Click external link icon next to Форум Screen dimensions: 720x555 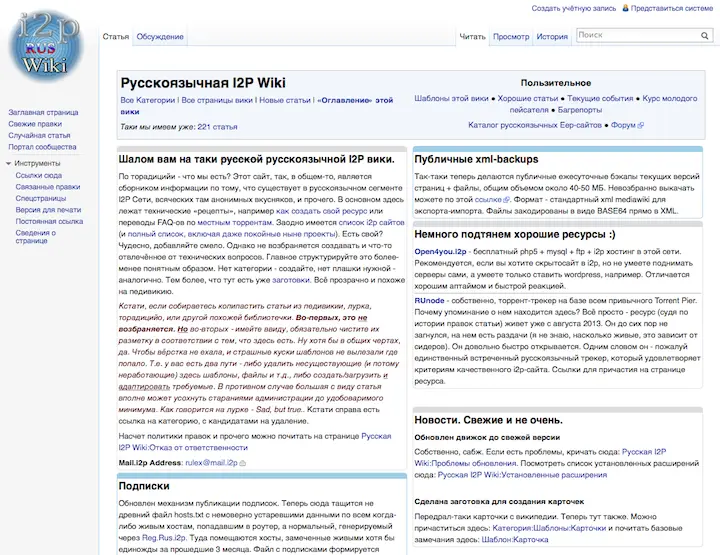tap(640, 125)
